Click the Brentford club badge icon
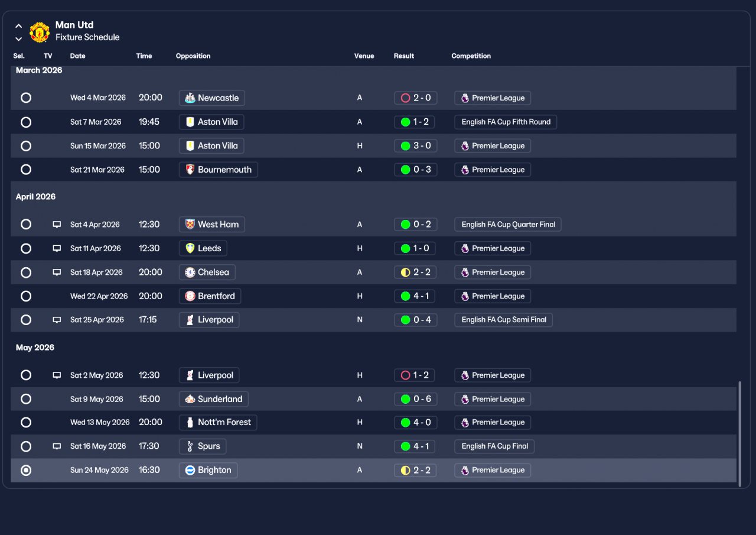 (190, 296)
